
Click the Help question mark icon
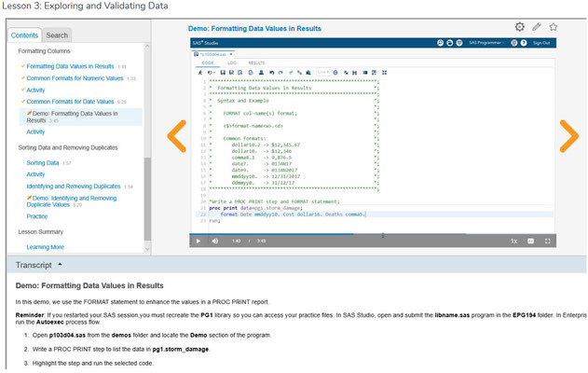[524, 43]
